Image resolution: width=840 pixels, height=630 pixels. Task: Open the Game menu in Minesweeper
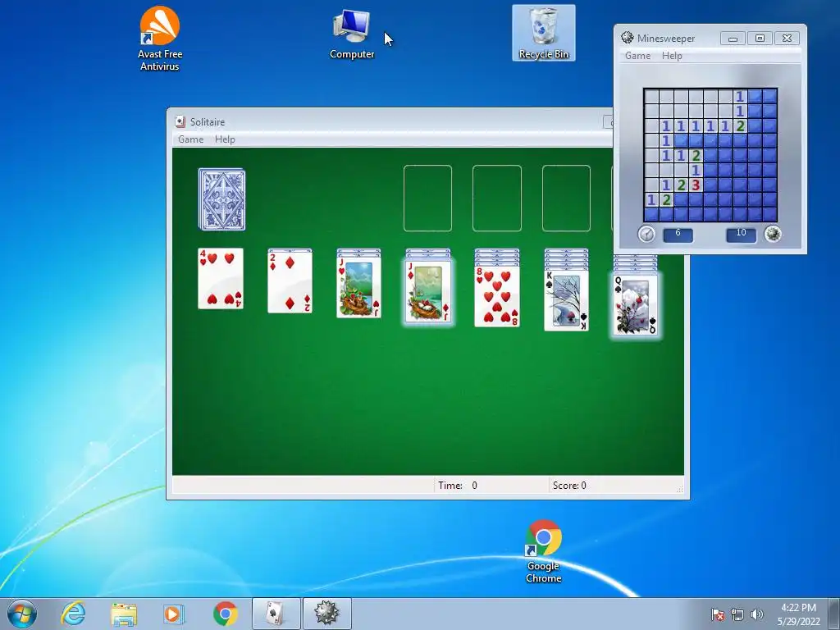(x=637, y=56)
